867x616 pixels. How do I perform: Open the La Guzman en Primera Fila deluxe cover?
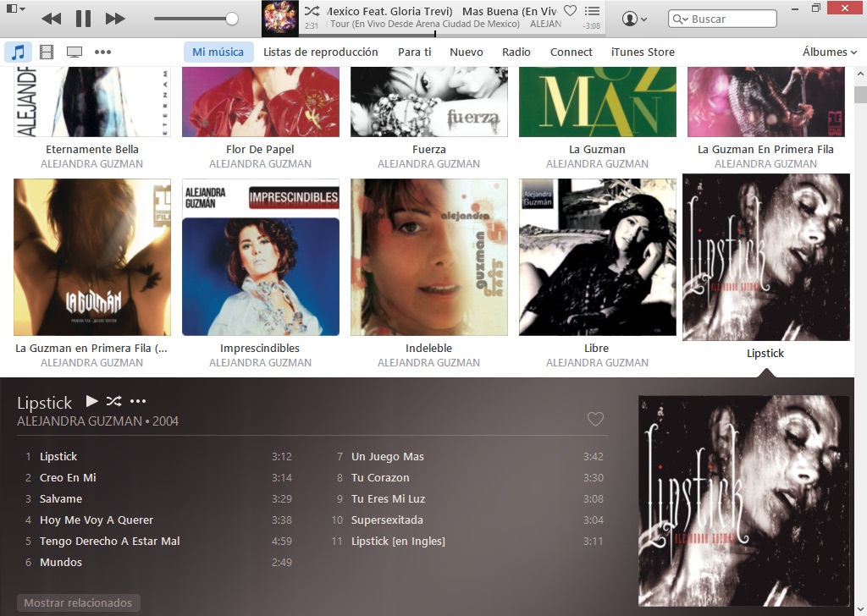[92, 257]
